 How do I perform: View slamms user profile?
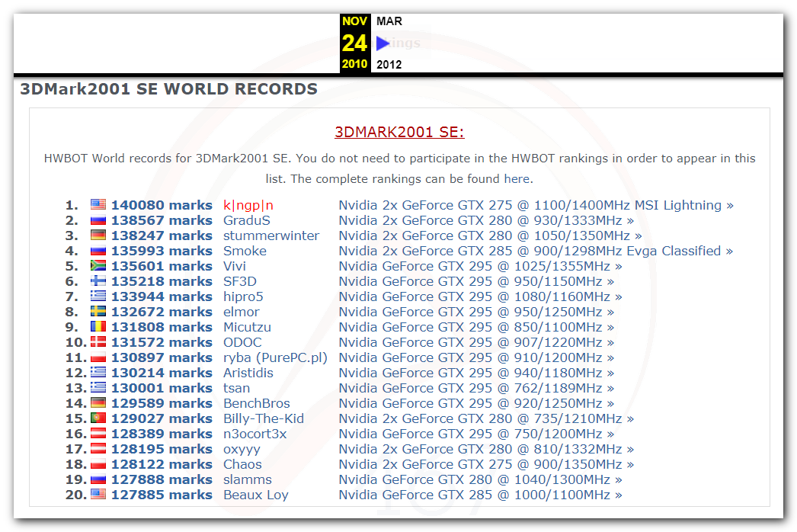point(248,479)
